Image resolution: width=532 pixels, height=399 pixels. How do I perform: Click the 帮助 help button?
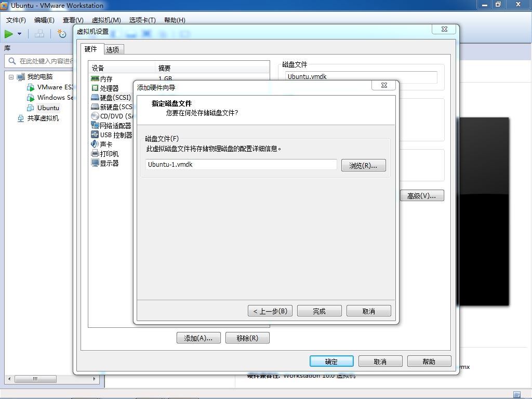(429, 362)
